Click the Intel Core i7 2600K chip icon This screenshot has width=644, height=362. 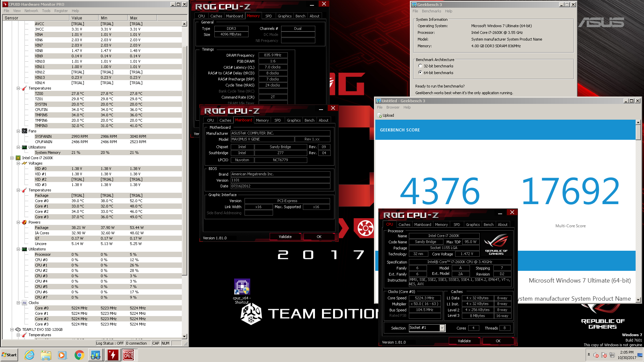click(18, 158)
